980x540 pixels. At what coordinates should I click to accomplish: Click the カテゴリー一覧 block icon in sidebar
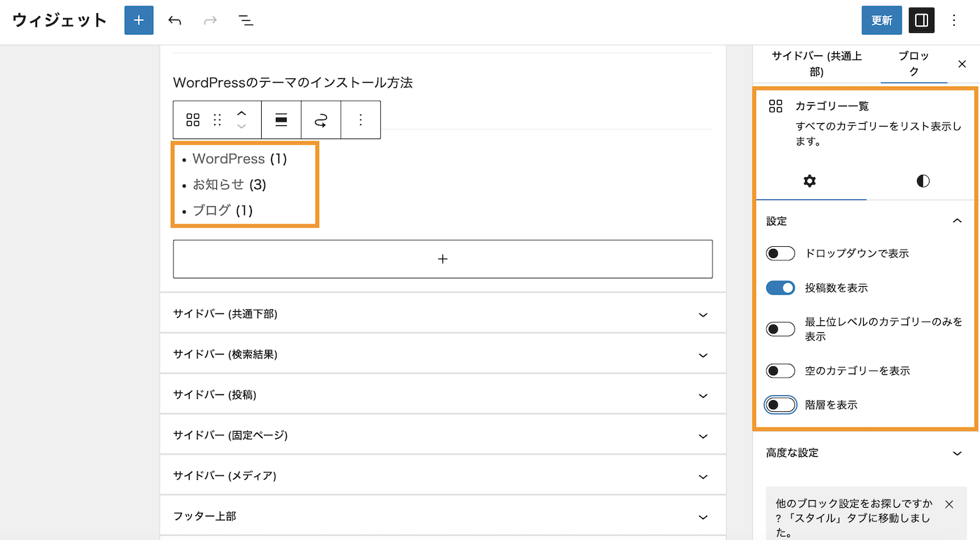pos(776,106)
